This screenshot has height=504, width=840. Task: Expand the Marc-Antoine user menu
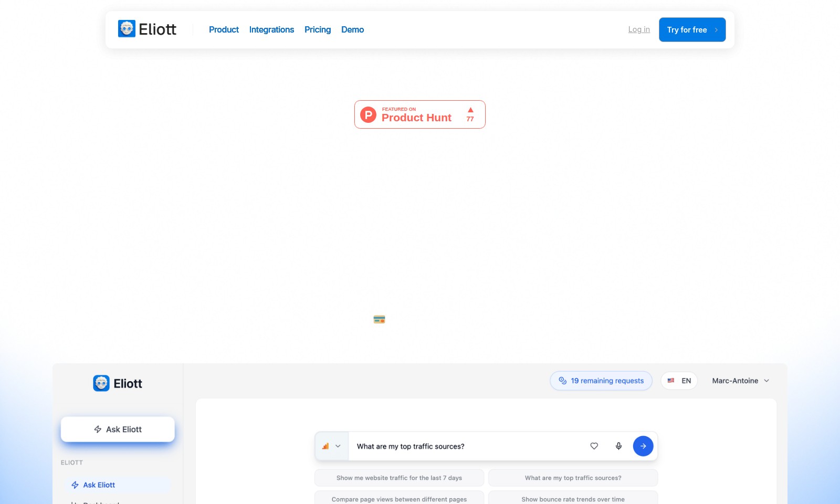click(x=740, y=381)
